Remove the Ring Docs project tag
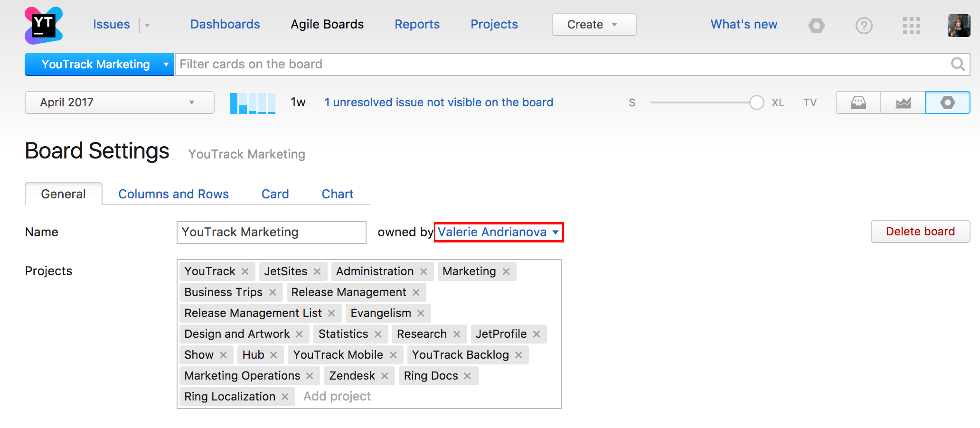This screenshot has width=980, height=428. (x=467, y=376)
